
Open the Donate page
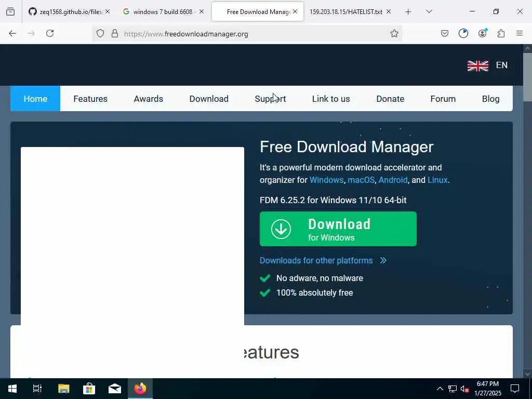pyautogui.click(x=390, y=99)
